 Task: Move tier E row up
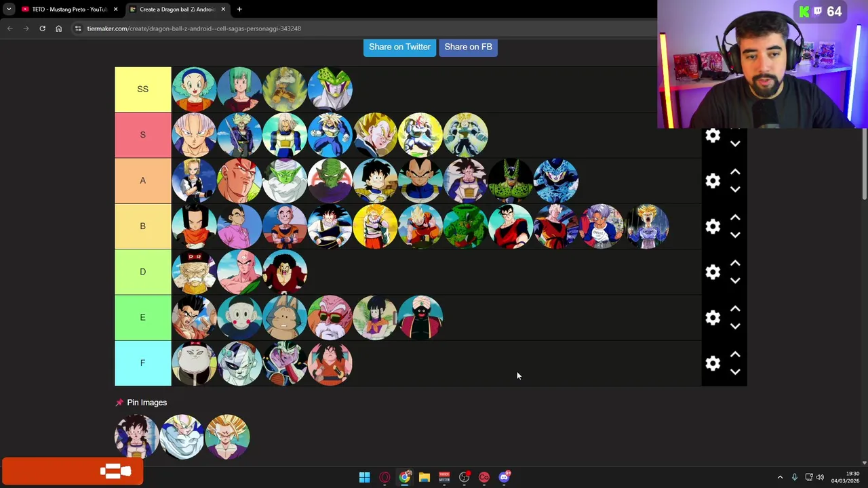coord(735,308)
